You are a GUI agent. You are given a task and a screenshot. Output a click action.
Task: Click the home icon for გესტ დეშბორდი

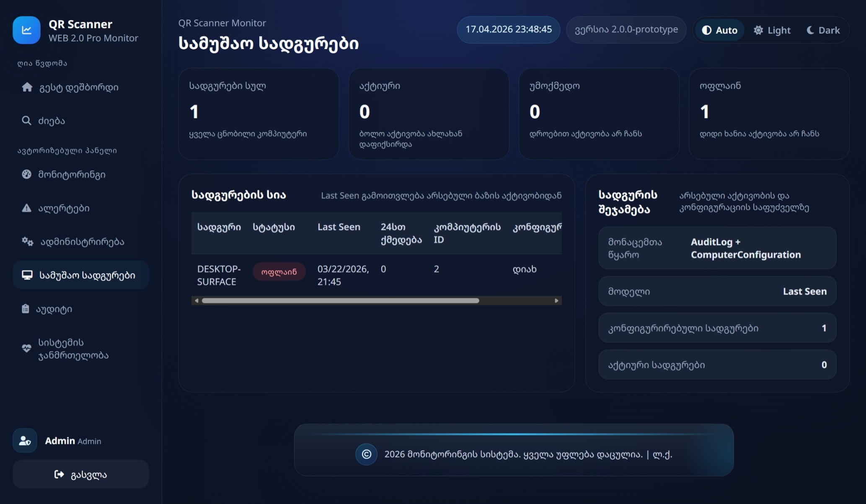point(27,87)
